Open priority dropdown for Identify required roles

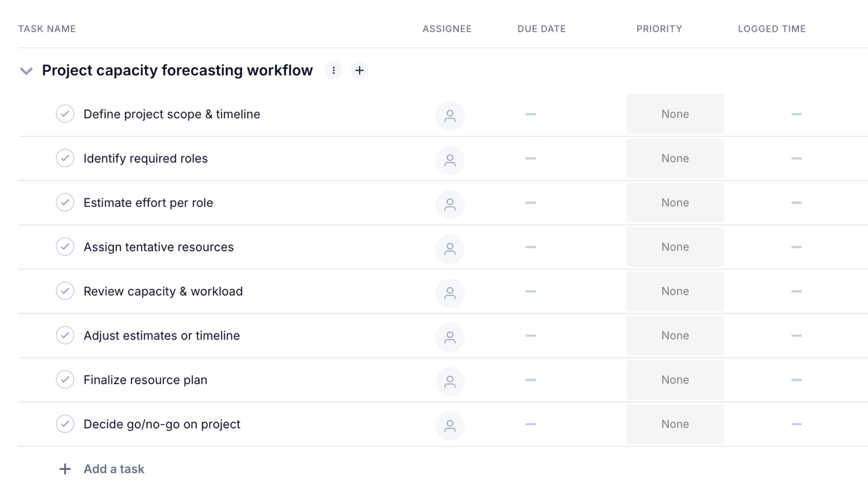tap(674, 158)
